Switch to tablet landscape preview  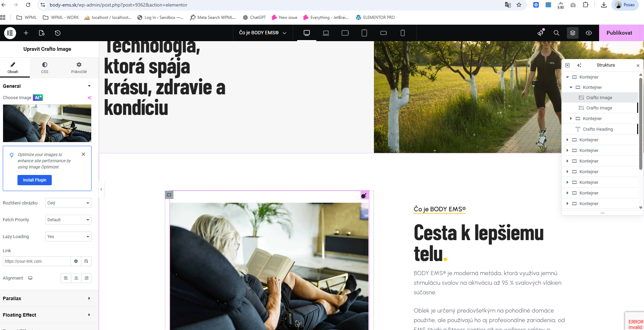pyautogui.click(x=345, y=33)
